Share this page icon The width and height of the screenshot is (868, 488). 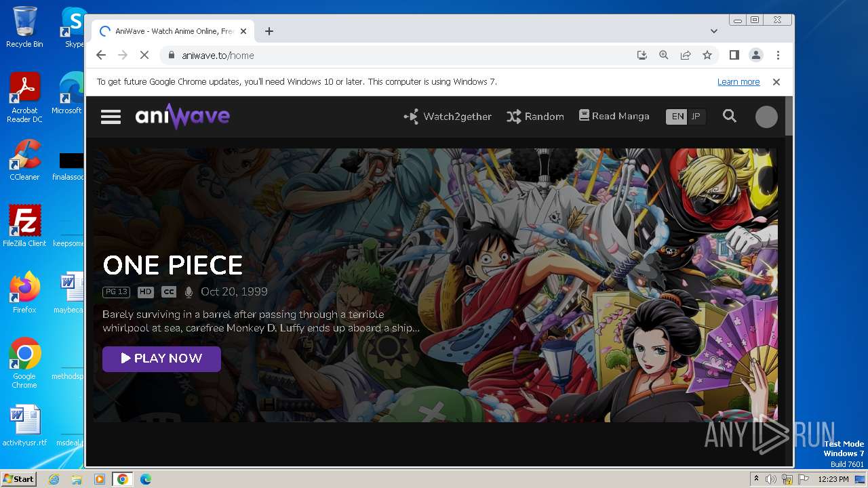click(x=686, y=56)
